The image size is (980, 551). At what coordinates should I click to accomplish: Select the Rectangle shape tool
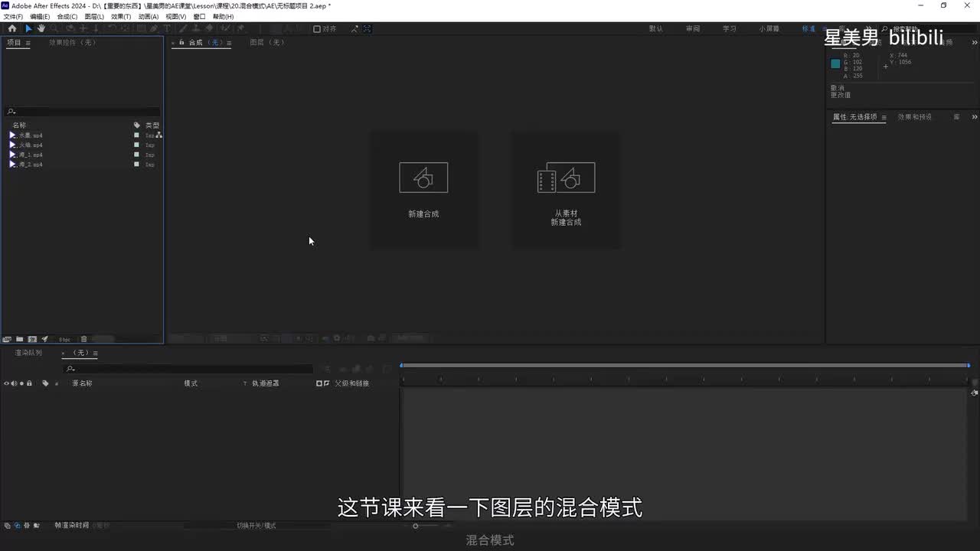[x=141, y=28]
